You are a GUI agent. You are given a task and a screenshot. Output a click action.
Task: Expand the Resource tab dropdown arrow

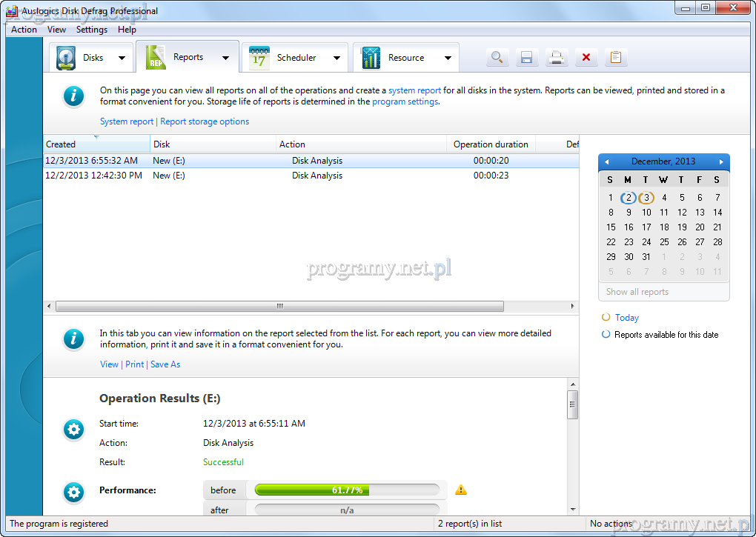448,58
